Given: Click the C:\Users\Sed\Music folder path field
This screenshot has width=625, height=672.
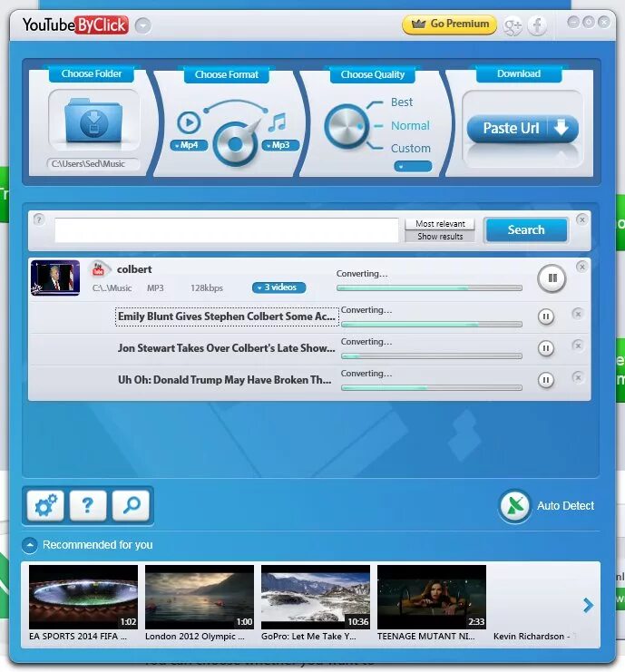Looking at the screenshot, I should 93,164.
